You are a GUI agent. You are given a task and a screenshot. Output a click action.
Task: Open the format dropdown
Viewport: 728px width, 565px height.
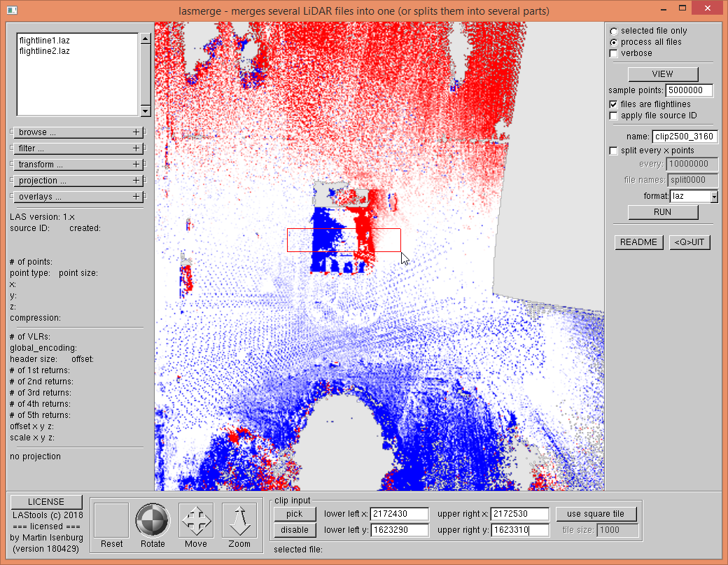pyautogui.click(x=713, y=197)
